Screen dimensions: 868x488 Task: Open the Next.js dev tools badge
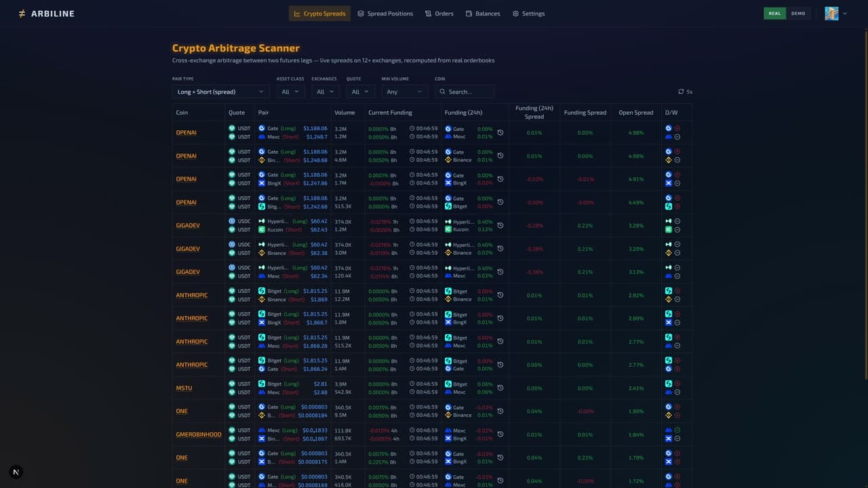[x=16, y=472]
